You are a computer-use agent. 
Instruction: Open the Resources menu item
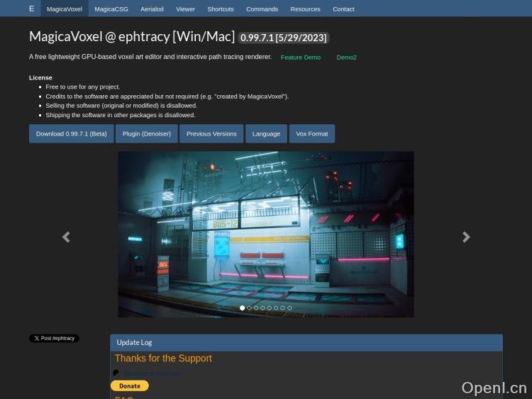[x=305, y=9]
